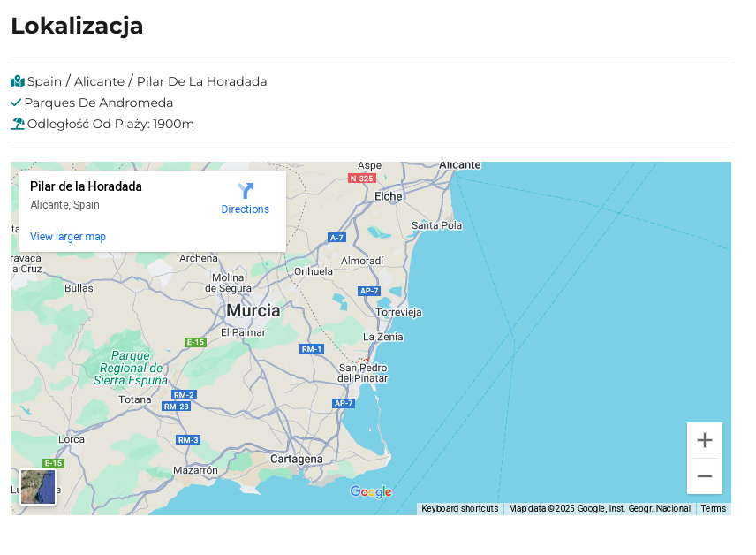Click the Odległość Od Plaży: 1900m text

[110, 124]
